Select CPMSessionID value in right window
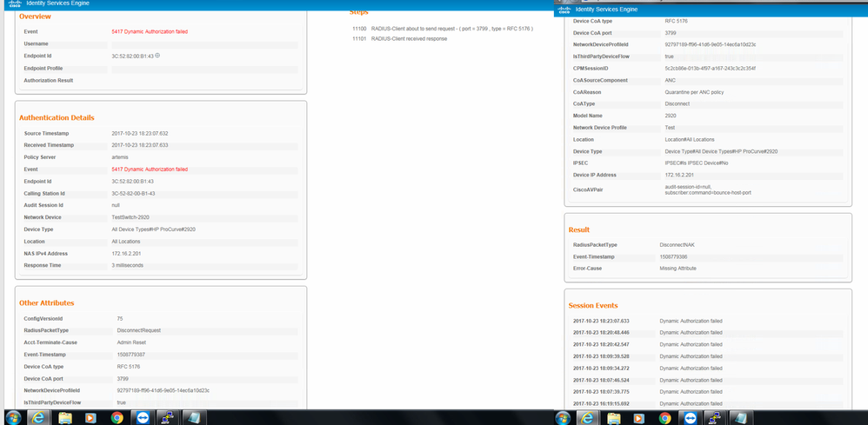 (x=711, y=69)
